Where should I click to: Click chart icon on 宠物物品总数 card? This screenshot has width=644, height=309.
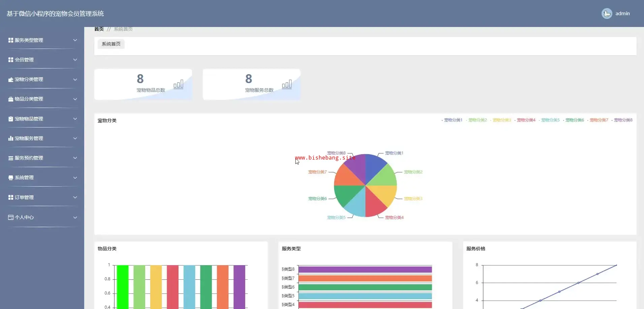(179, 84)
